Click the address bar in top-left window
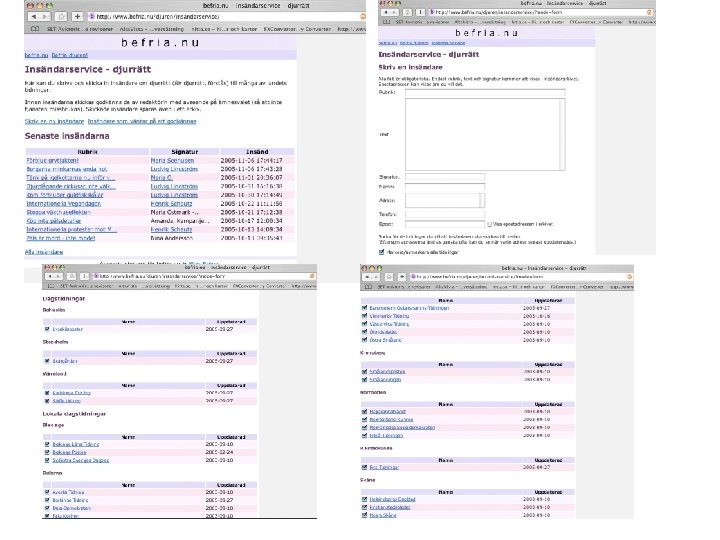The image size is (720, 540). click(227, 17)
